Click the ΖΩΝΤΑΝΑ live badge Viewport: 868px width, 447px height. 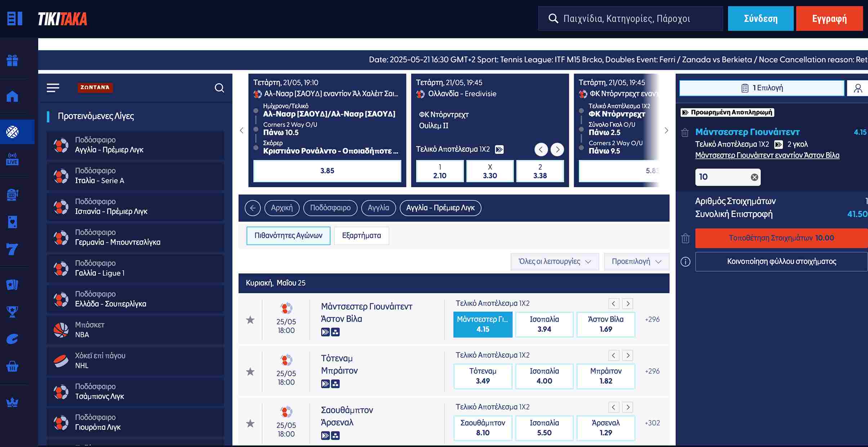[95, 88]
